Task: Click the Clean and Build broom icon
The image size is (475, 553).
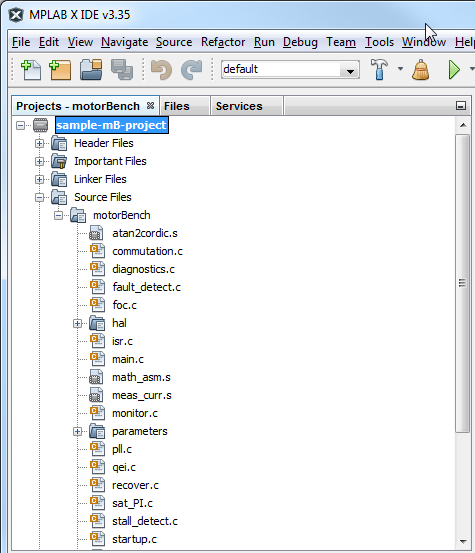Action: (x=420, y=69)
